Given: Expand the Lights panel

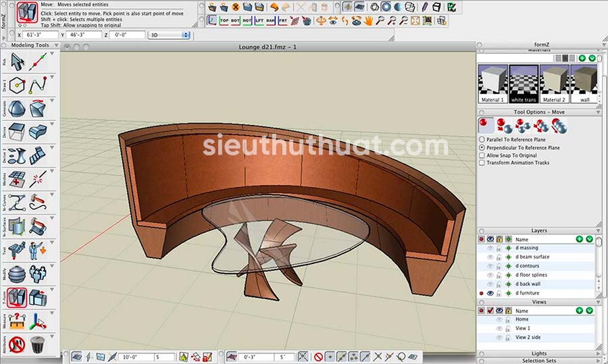Looking at the screenshot, I should tap(599, 354).
